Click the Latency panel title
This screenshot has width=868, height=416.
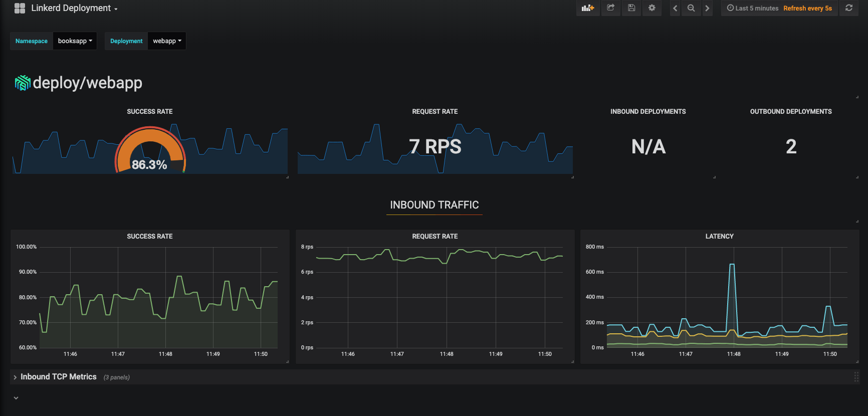coord(719,236)
